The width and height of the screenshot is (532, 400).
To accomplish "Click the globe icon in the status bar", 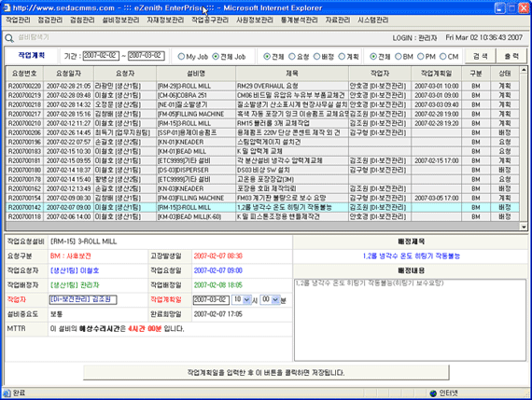I will [x=433, y=393].
